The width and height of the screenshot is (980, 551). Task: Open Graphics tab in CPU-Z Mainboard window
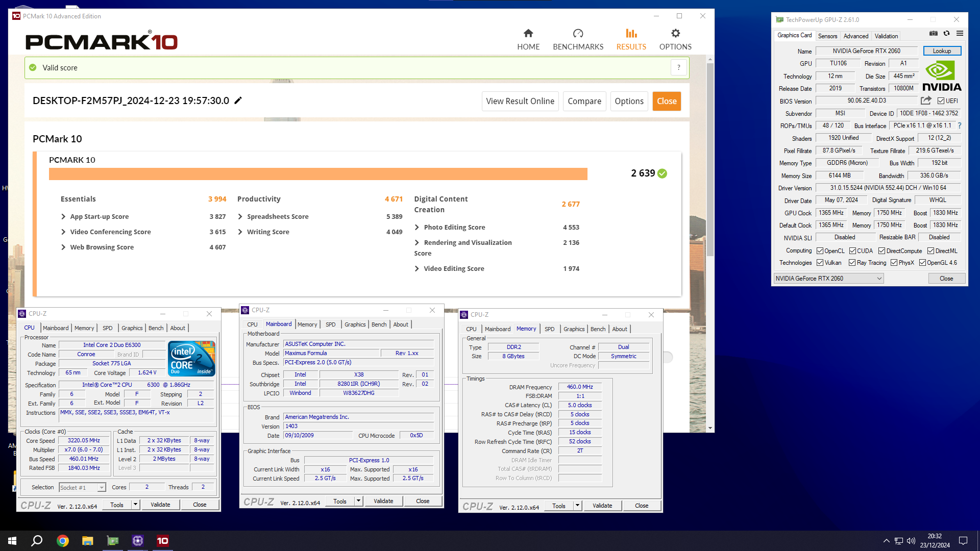(355, 324)
